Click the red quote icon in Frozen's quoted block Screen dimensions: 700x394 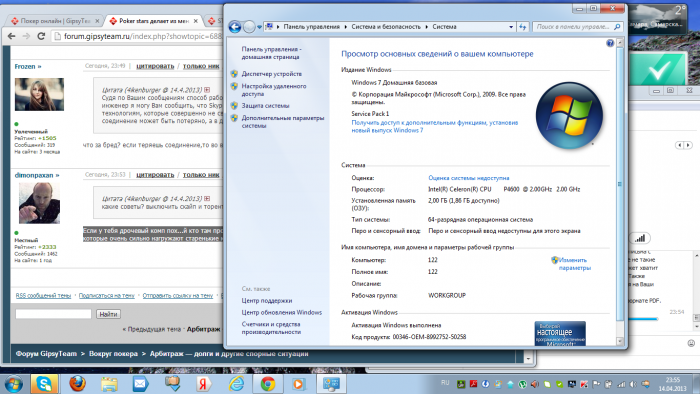(x=207, y=90)
